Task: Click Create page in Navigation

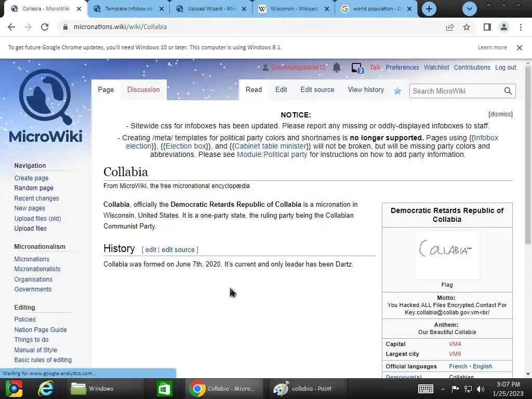Action: 31,178
